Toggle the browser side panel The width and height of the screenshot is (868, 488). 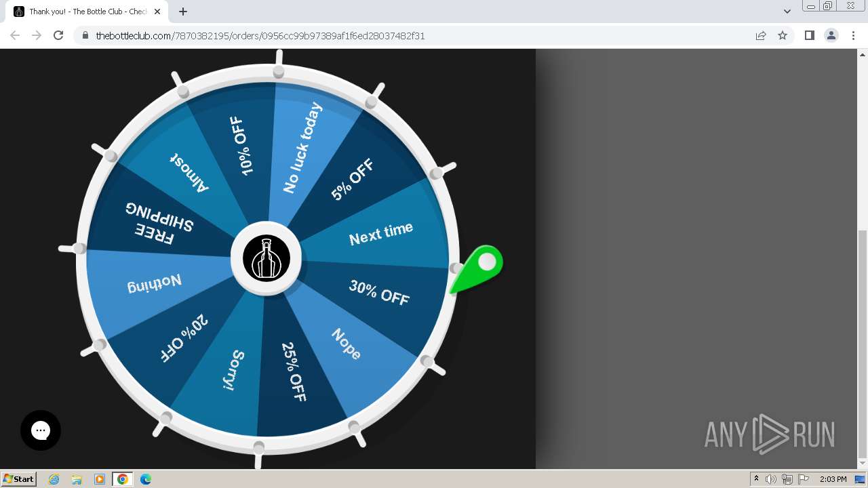[x=810, y=35]
